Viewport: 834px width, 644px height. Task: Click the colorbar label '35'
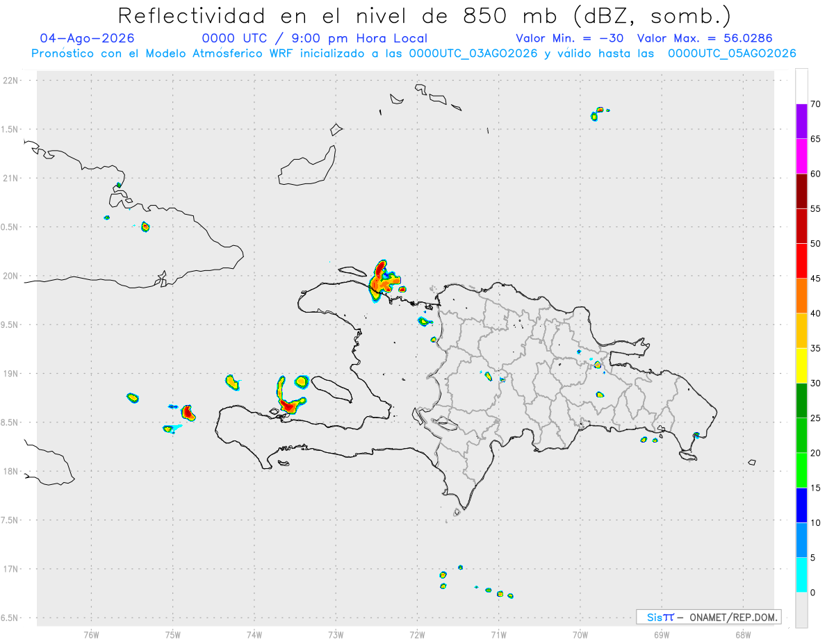pyautogui.click(x=816, y=348)
